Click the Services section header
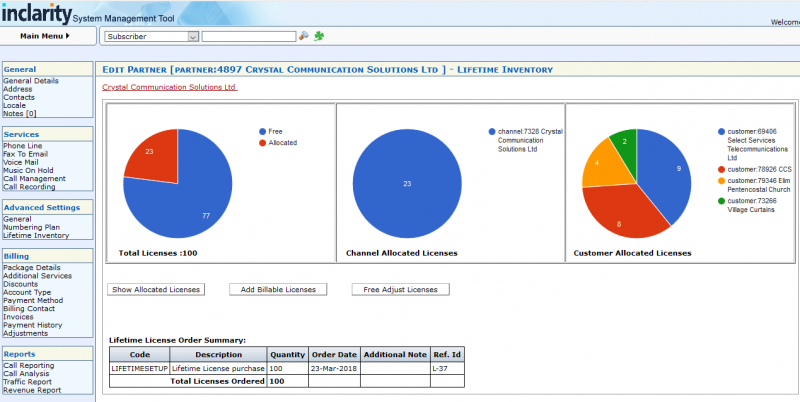The width and height of the screenshot is (800, 402). point(47,134)
